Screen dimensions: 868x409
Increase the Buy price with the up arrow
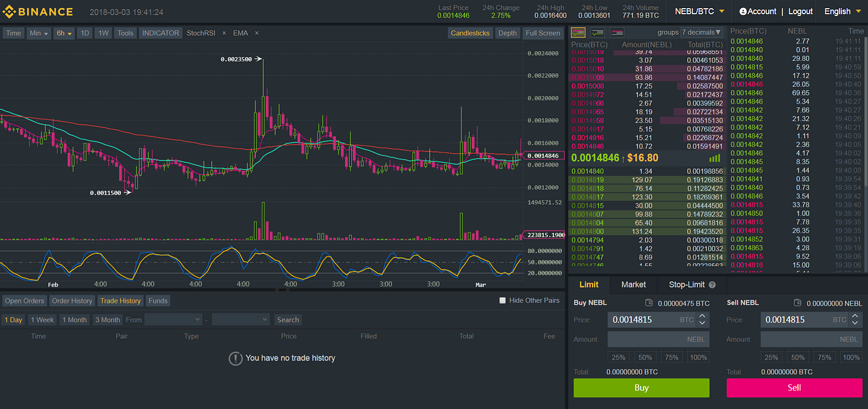click(x=702, y=316)
